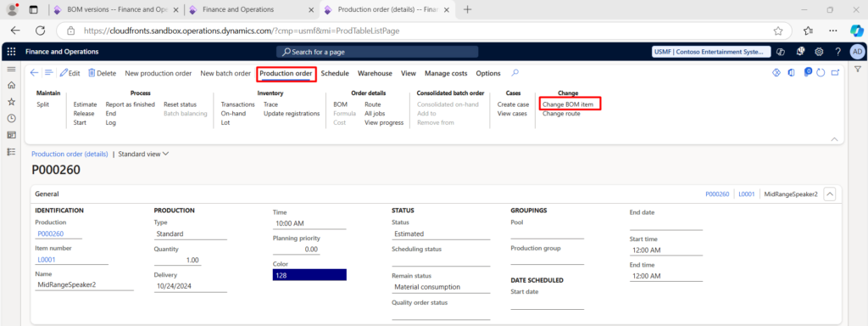
Task: Open browser favorites list icon
Action: point(808,31)
